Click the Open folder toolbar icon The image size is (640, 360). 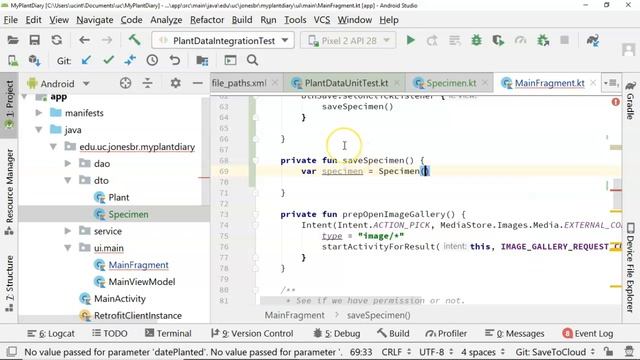13,40
